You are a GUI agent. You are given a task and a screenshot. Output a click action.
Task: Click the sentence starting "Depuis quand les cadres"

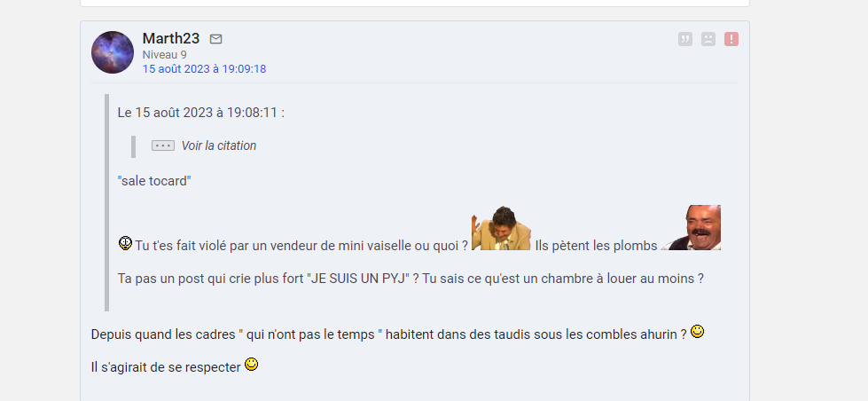pos(389,334)
